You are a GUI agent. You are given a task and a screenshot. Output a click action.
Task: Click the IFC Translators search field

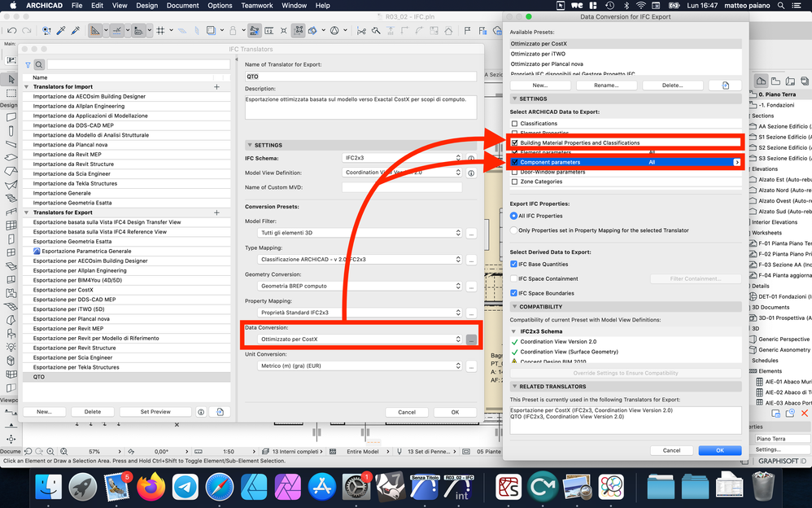138,65
